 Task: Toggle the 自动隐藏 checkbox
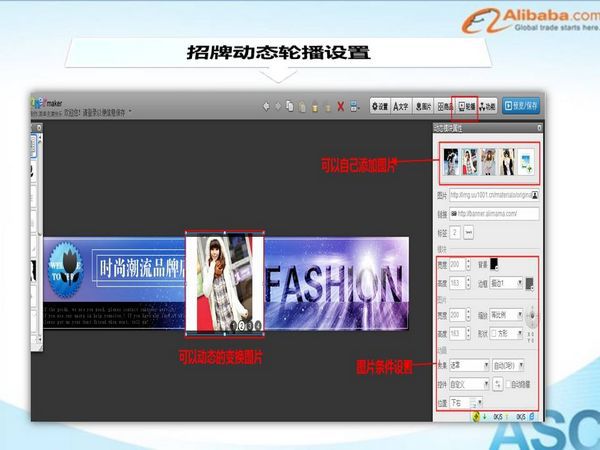508,384
